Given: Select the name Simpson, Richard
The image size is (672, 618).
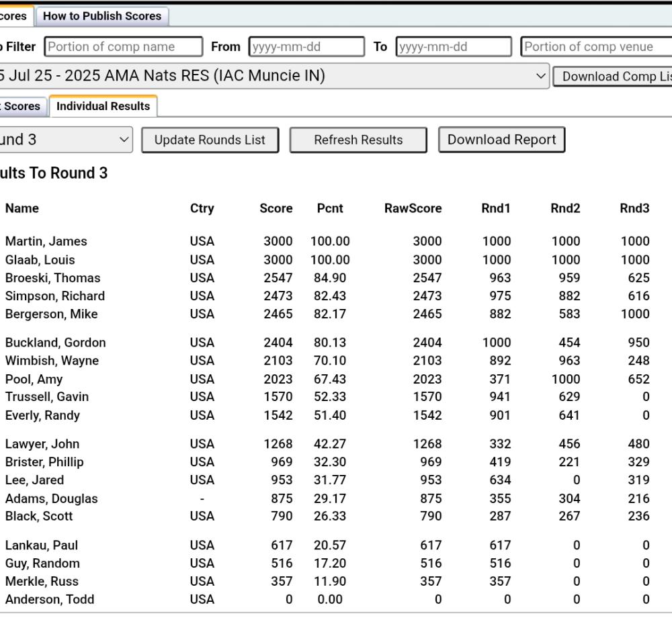Looking at the screenshot, I should 55,296.
